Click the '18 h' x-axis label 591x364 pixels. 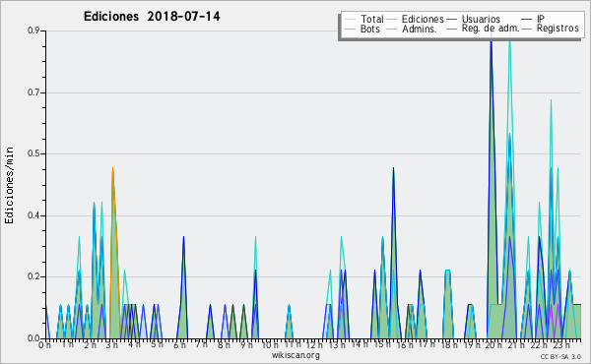click(x=449, y=345)
